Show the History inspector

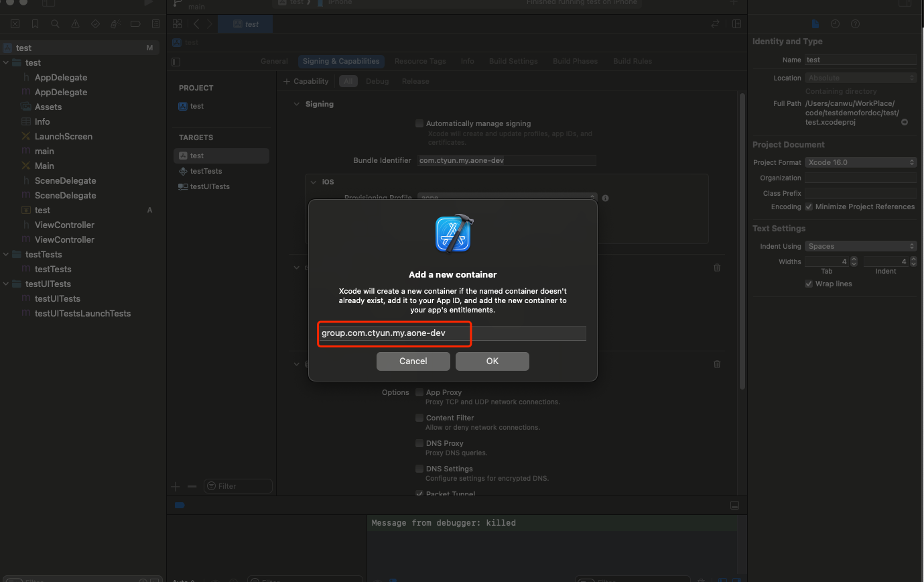pyautogui.click(x=835, y=23)
